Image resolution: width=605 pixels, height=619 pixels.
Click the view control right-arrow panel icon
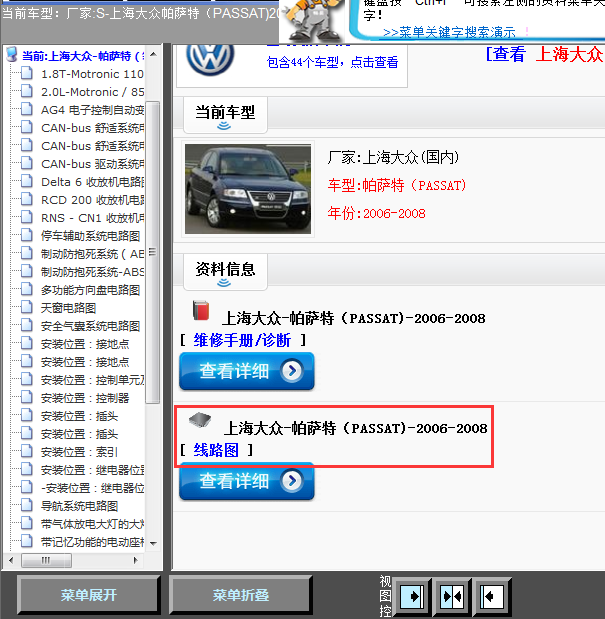[413, 596]
